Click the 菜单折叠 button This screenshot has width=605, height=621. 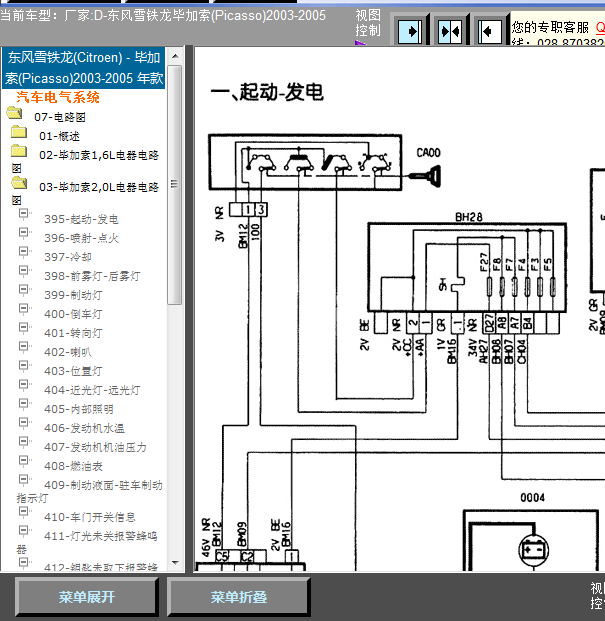click(x=238, y=597)
